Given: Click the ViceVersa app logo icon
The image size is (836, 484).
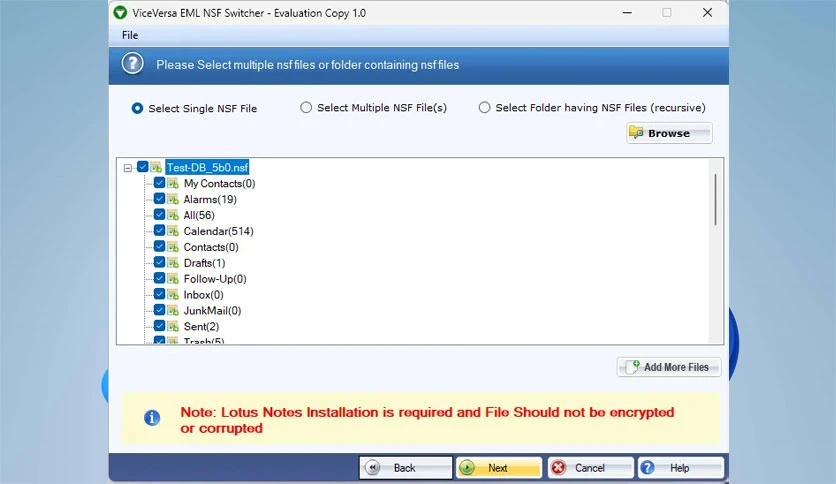Looking at the screenshot, I should click(x=120, y=12).
